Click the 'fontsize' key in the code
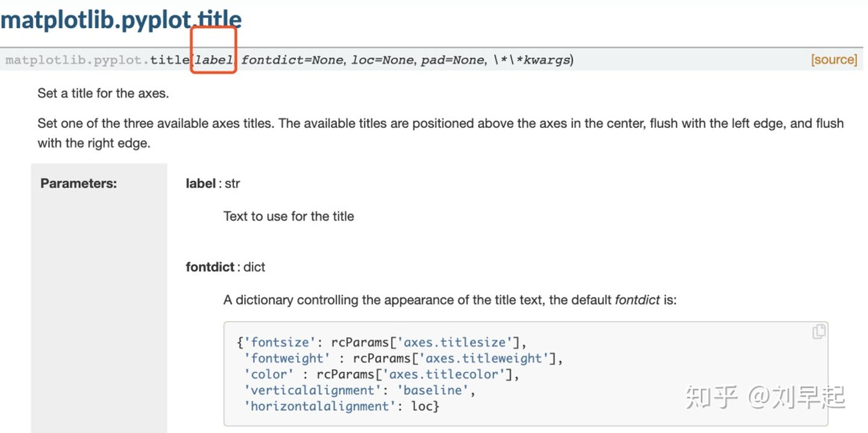 tap(280, 342)
